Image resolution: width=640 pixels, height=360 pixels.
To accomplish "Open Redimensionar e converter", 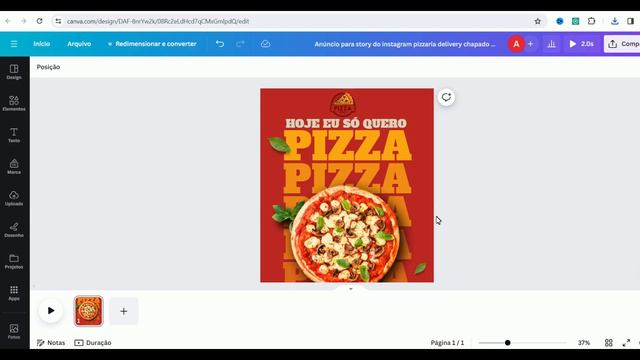I will coord(152,44).
